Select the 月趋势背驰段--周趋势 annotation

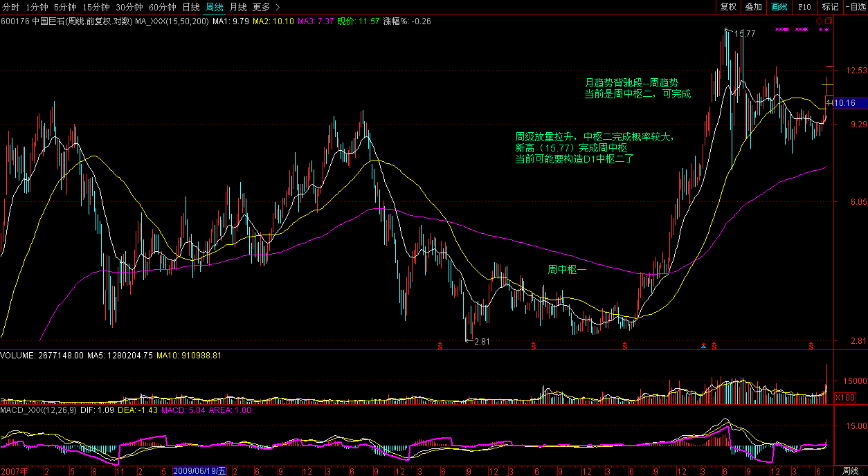(631, 82)
